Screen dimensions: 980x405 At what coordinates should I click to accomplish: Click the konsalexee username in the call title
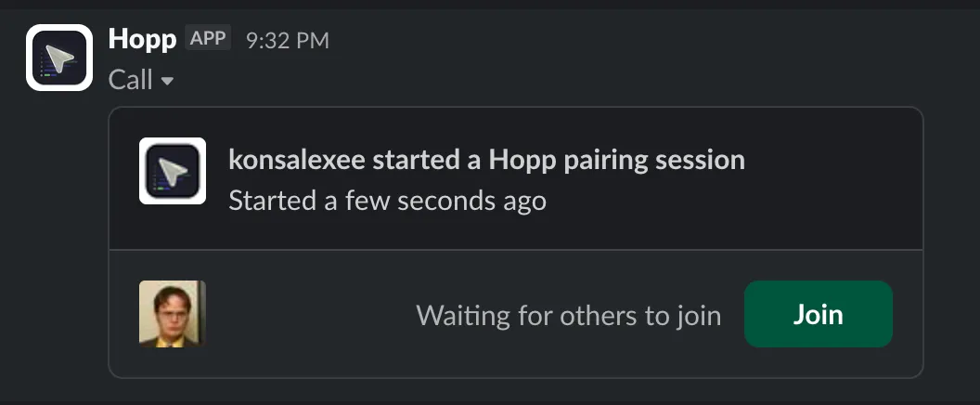click(296, 160)
